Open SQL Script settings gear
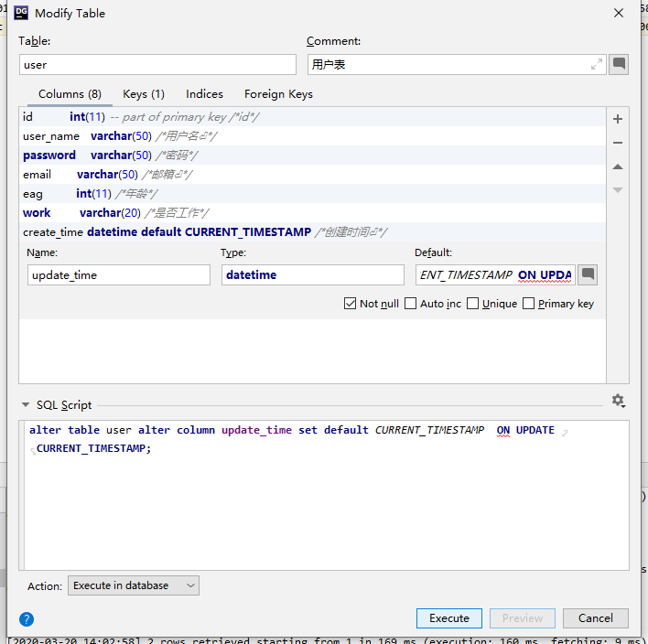The height and width of the screenshot is (644, 648). [618, 401]
